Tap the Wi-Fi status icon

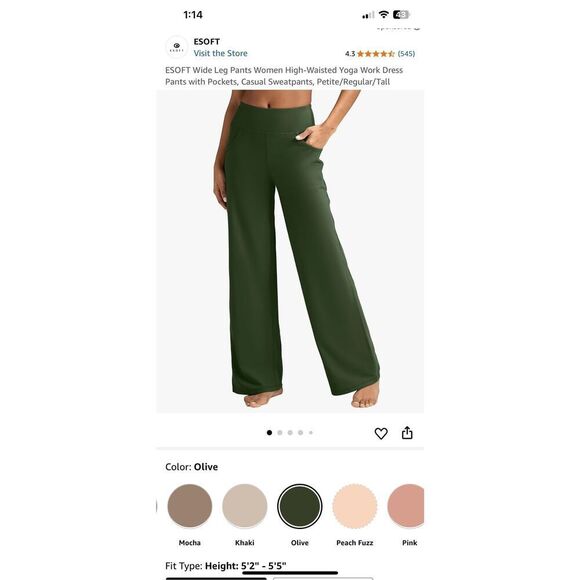384,14
